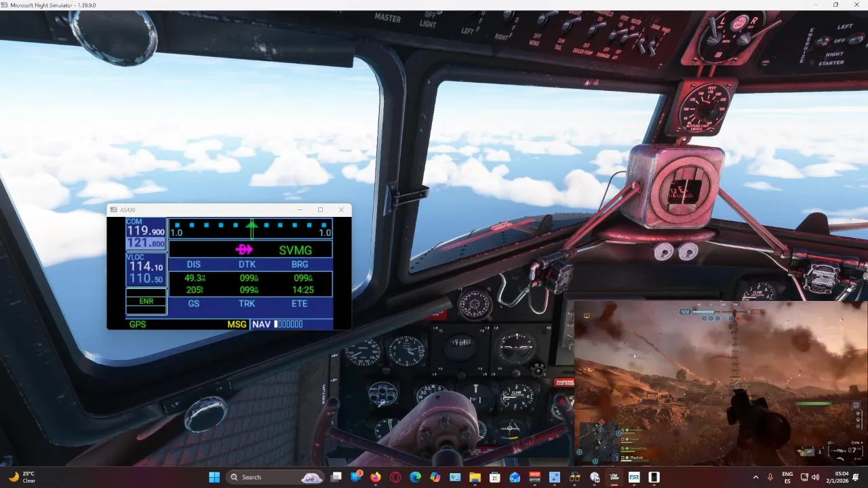Launch Firefox from the taskbar

[x=376, y=477]
